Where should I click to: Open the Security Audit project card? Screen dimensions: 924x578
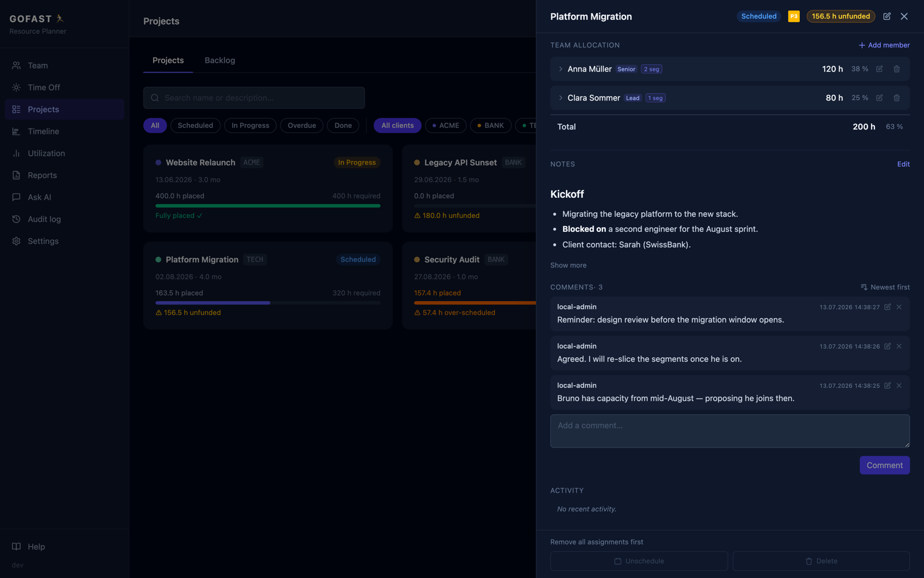(x=469, y=286)
